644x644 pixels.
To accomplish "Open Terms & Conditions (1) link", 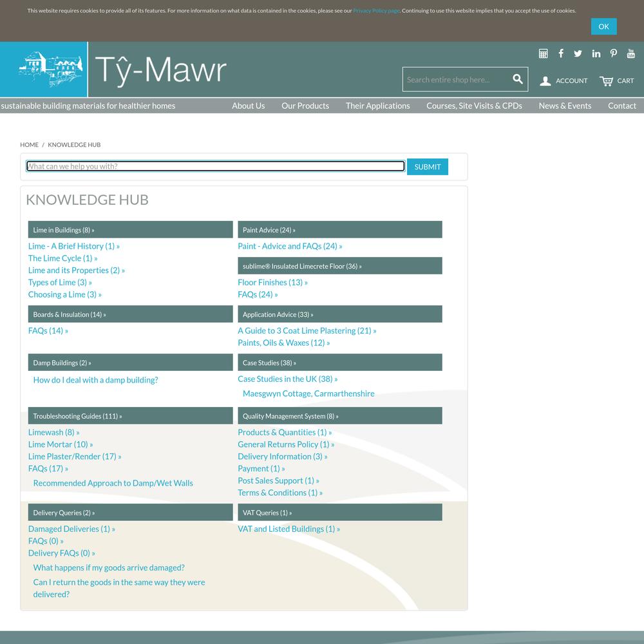I will [280, 493].
